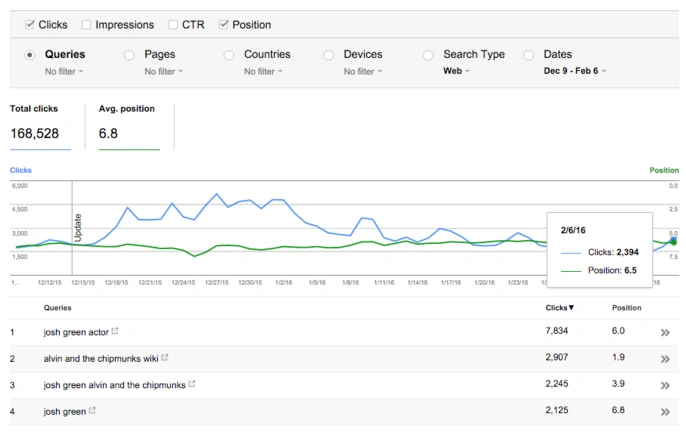Select the Countries radio button
686x432 pixels.
tap(229, 55)
